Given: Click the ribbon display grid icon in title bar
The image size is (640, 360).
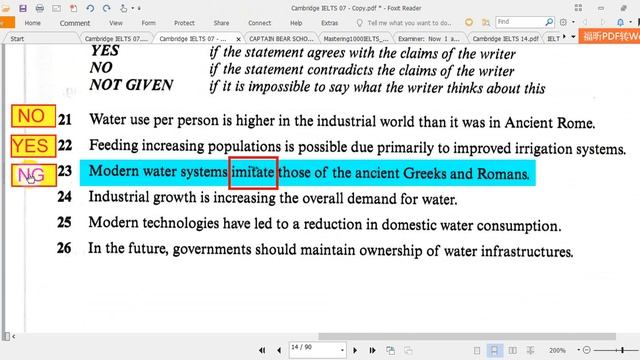Looking at the screenshot, I should [x=578, y=8].
